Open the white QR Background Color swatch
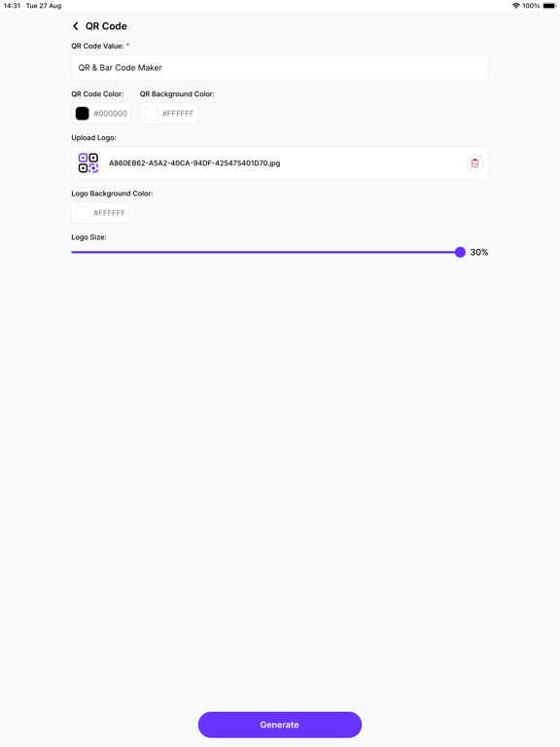This screenshot has width=560, height=747. coord(151,114)
